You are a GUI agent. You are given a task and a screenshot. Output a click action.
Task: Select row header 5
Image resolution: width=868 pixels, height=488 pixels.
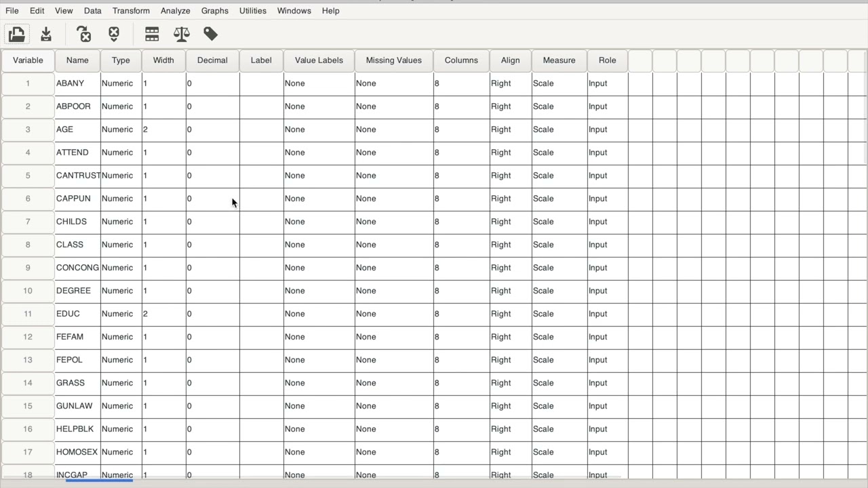tap(28, 176)
